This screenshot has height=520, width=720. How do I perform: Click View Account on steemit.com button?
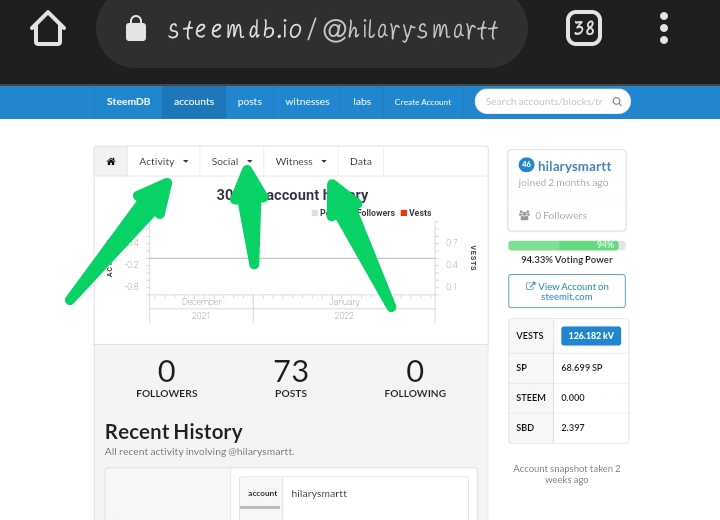[567, 291]
